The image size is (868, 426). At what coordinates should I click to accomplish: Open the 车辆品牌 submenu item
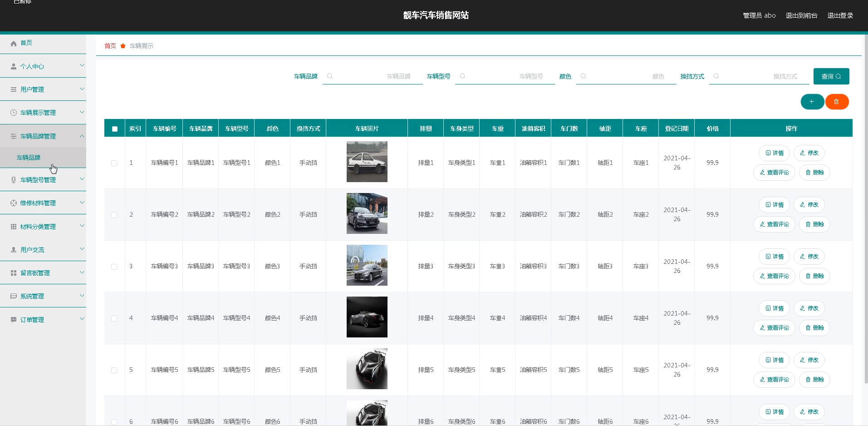tap(43, 158)
